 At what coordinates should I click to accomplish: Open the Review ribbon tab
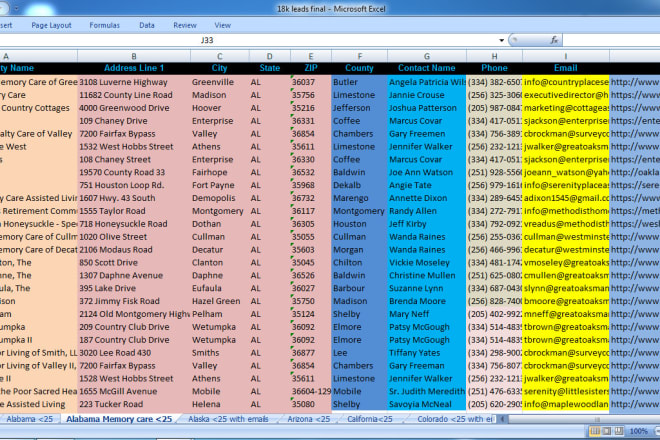click(185, 25)
